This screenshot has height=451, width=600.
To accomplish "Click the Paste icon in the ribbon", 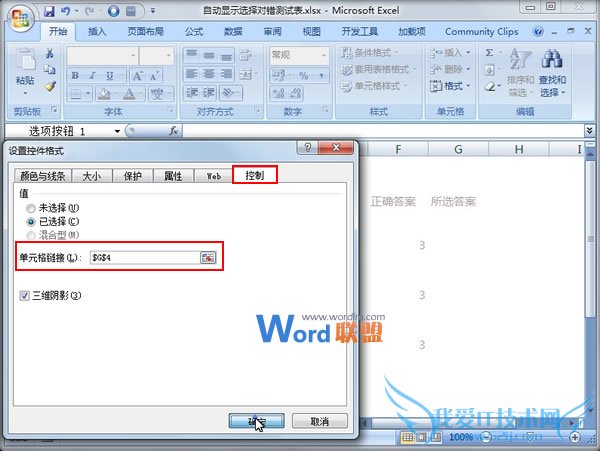I will click(x=25, y=61).
